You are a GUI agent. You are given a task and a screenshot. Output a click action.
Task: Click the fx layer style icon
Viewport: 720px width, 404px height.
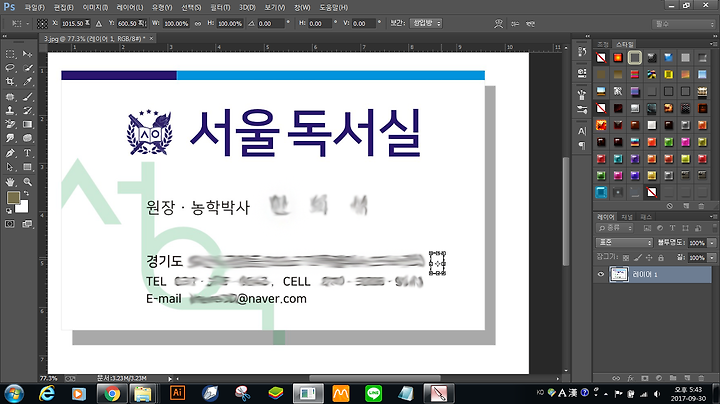(x=630, y=378)
